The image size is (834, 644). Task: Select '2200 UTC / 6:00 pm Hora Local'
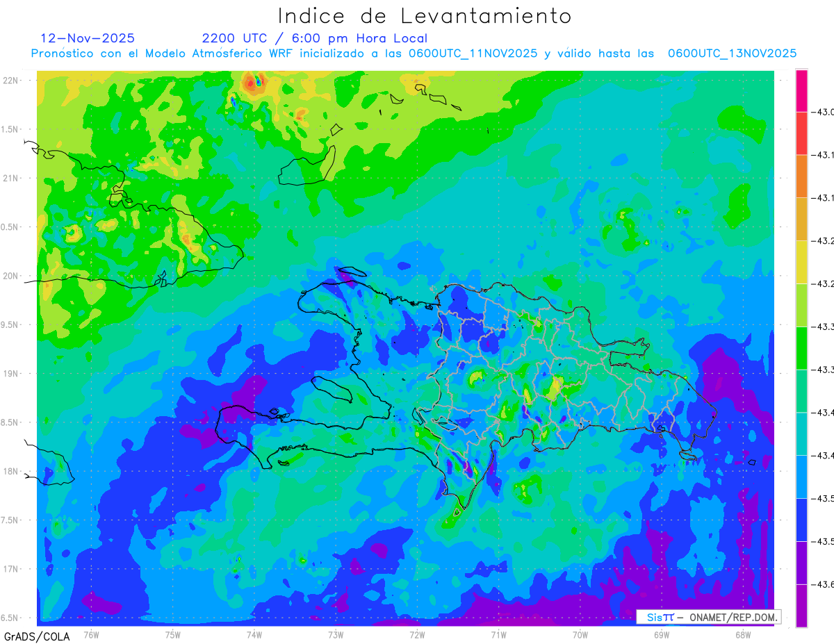click(315, 39)
